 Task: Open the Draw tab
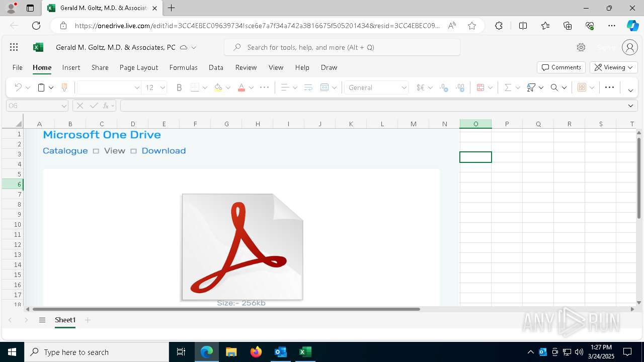(329, 67)
